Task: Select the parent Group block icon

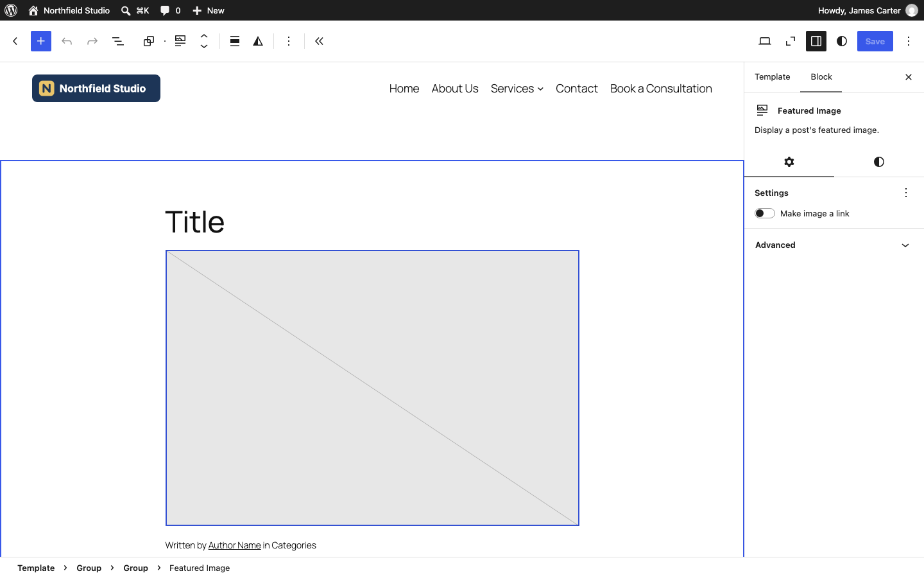Action: pyautogui.click(x=149, y=41)
